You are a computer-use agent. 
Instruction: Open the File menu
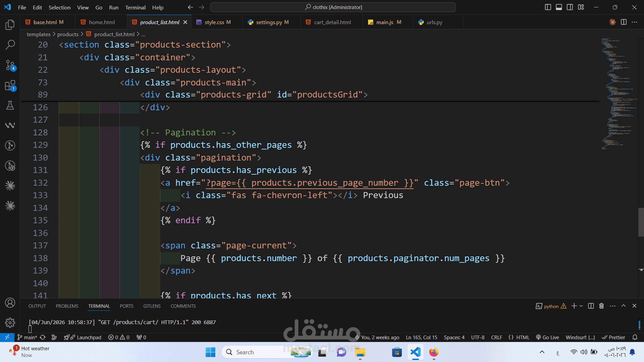[x=22, y=7]
